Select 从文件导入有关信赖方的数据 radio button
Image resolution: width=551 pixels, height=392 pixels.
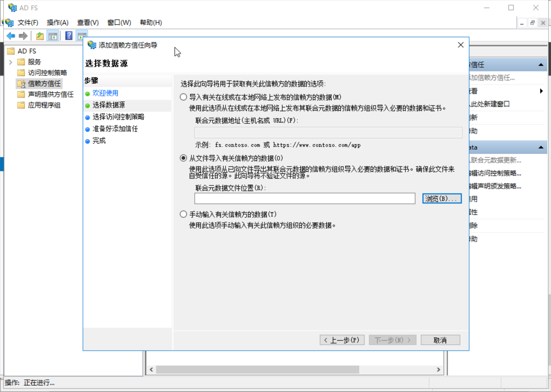point(183,158)
